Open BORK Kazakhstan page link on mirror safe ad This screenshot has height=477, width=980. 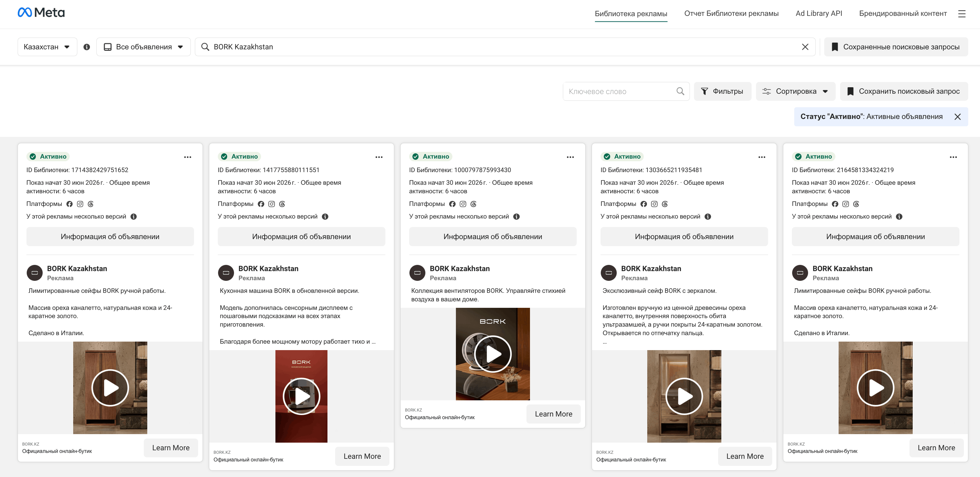651,268
